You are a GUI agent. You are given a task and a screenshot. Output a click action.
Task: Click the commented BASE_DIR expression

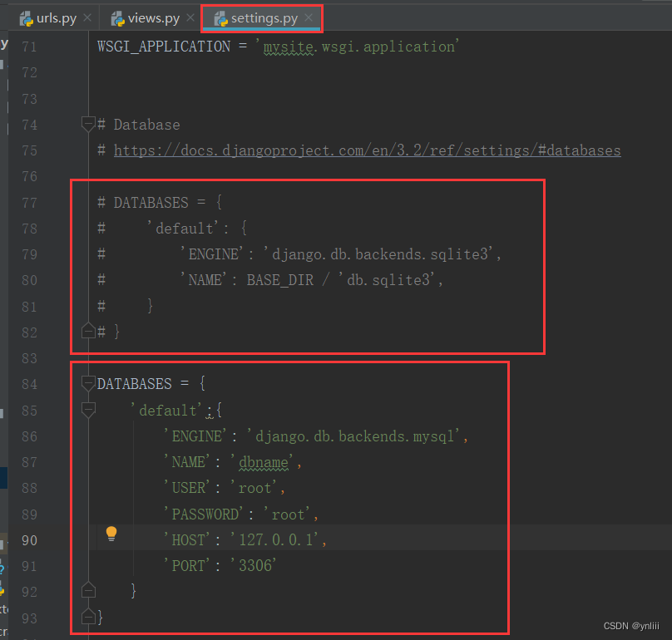pyautogui.click(x=279, y=280)
